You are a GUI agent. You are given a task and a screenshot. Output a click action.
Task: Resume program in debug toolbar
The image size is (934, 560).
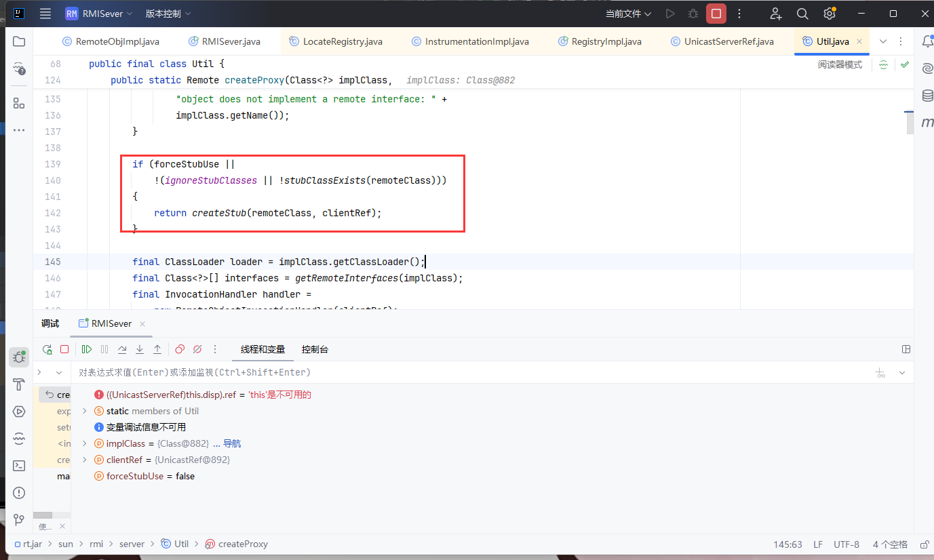tap(87, 349)
